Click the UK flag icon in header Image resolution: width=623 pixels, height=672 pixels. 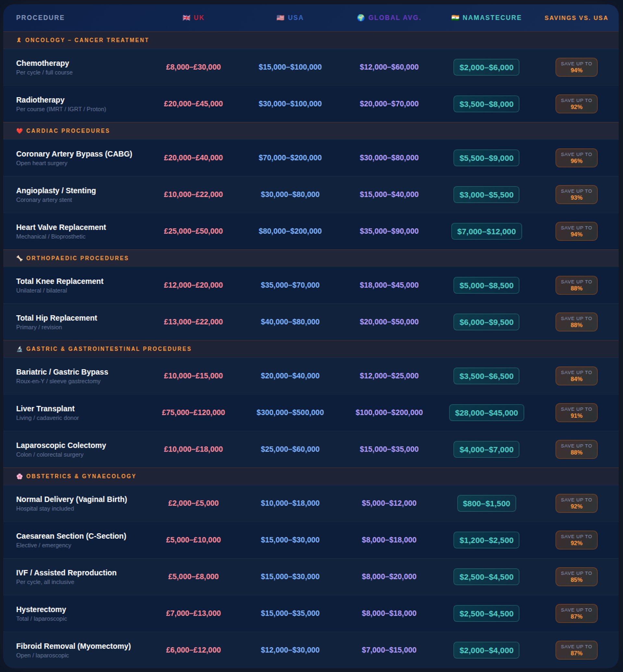(186, 18)
